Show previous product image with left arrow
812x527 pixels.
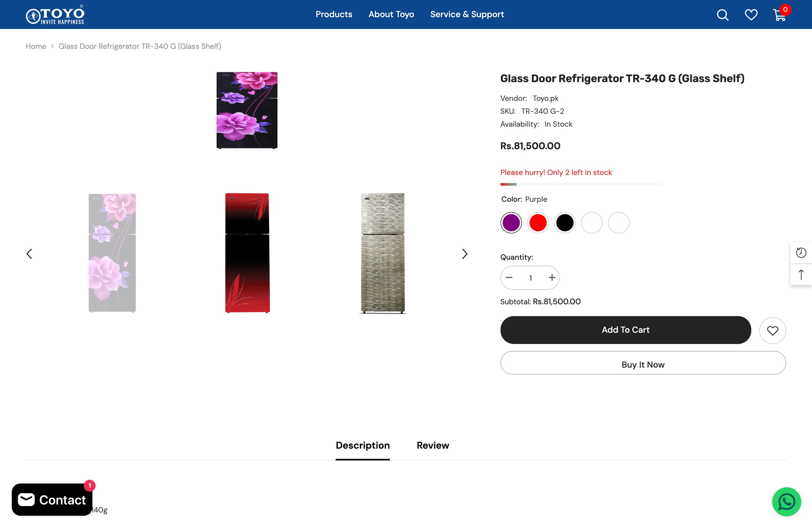point(29,254)
